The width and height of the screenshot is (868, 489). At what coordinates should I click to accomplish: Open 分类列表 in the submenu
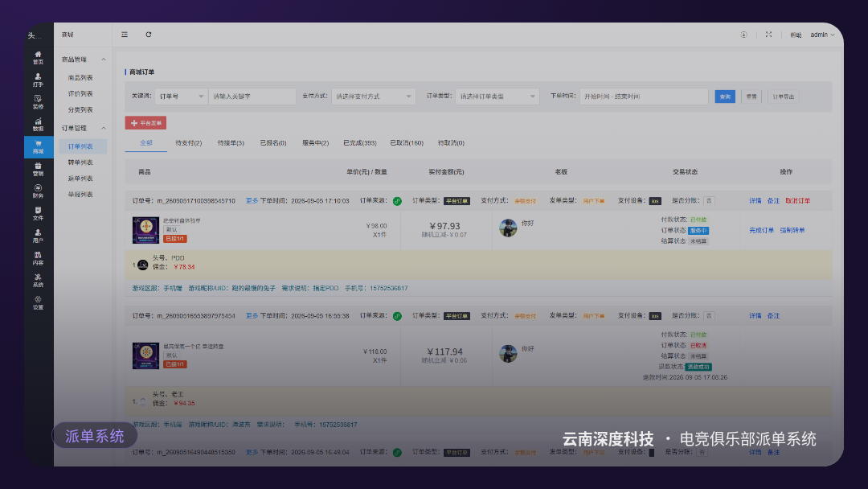pos(80,109)
